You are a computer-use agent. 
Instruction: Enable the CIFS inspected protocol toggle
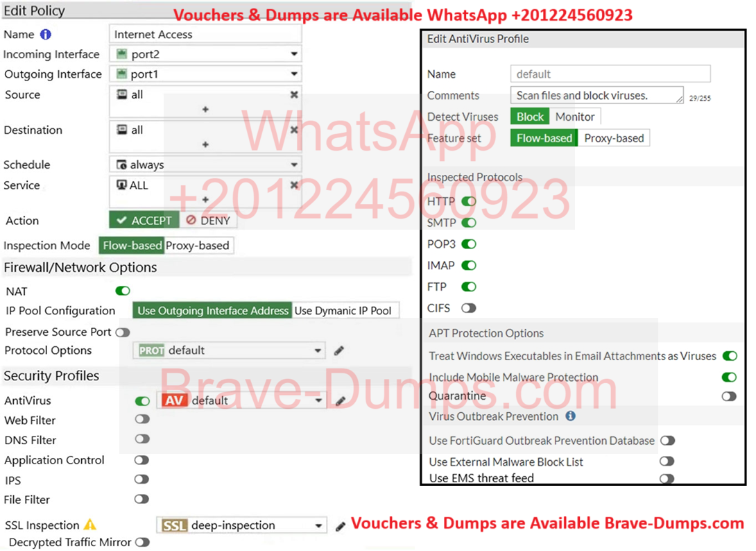coord(469,308)
